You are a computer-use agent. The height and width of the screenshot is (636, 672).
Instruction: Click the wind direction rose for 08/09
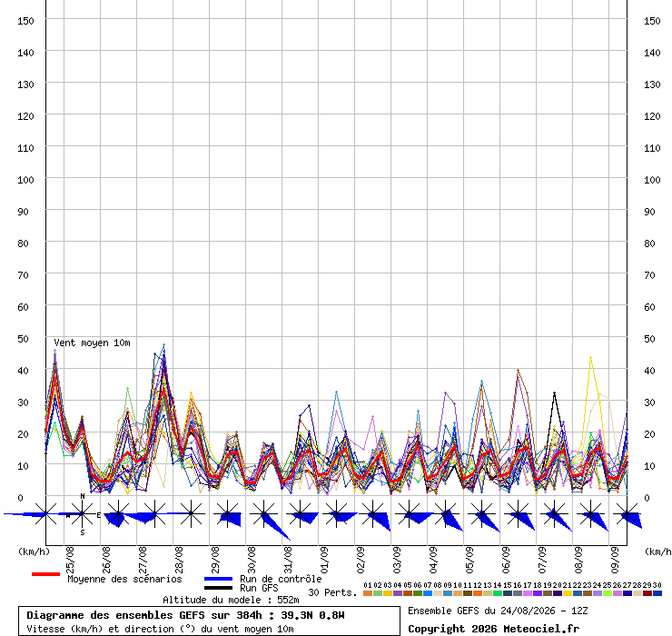(x=592, y=514)
